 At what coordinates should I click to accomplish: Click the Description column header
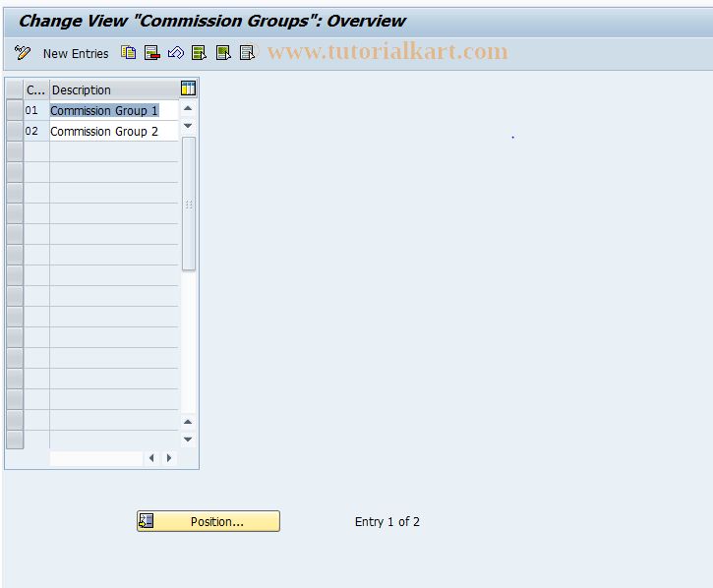tap(114, 89)
